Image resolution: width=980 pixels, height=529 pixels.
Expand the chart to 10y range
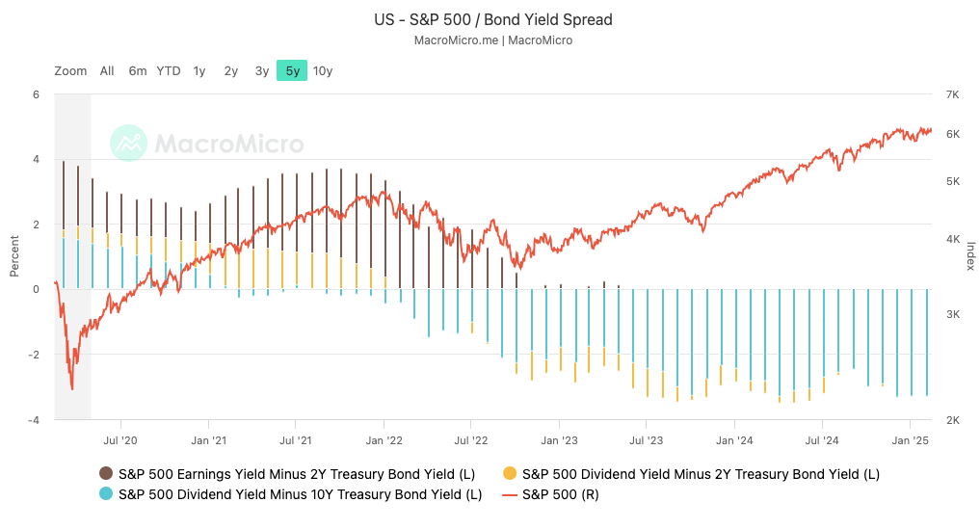click(x=324, y=70)
